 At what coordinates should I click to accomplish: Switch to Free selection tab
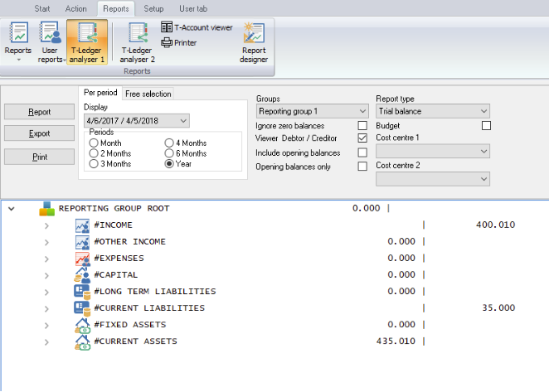pos(148,94)
